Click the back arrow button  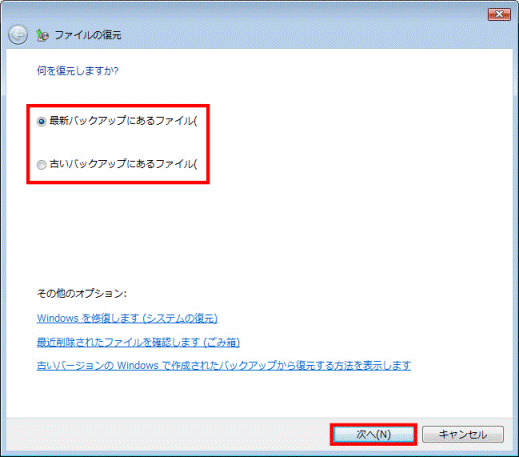pos(18,35)
